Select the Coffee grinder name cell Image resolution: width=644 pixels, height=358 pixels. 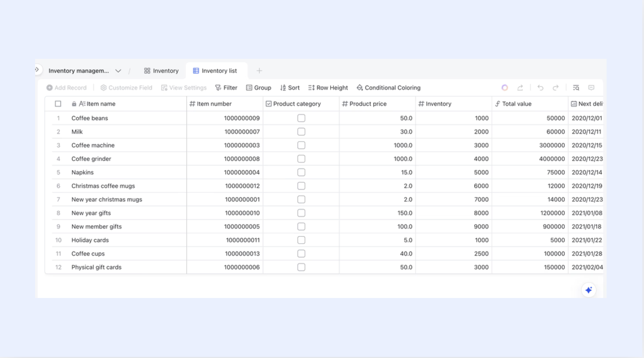[x=127, y=159]
